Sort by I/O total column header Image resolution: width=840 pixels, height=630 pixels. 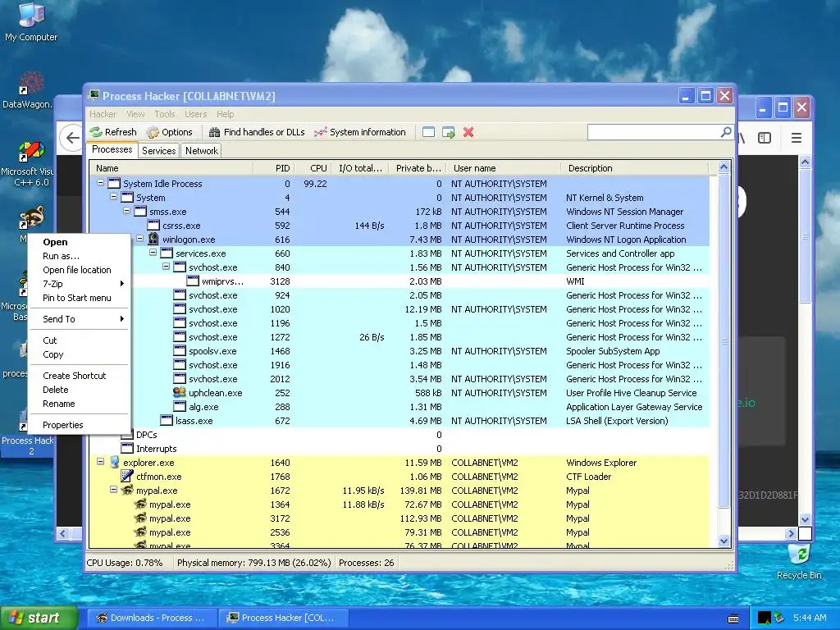[360, 168]
